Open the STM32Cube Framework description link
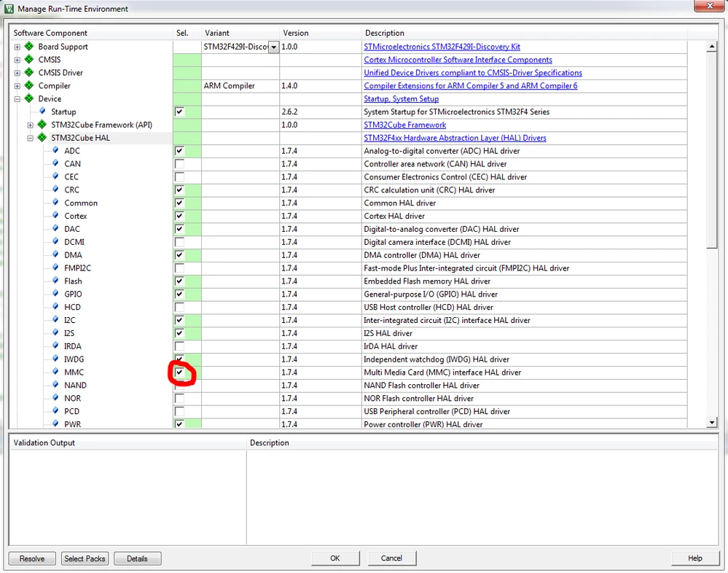 pyautogui.click(x=405, y=125)
